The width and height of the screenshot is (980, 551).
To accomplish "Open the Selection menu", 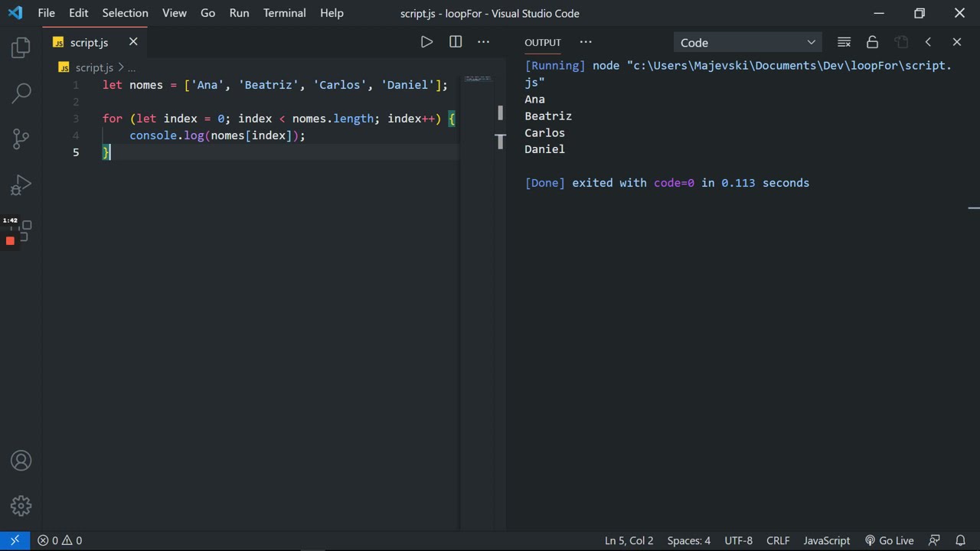I will click(x=126, y=13).
